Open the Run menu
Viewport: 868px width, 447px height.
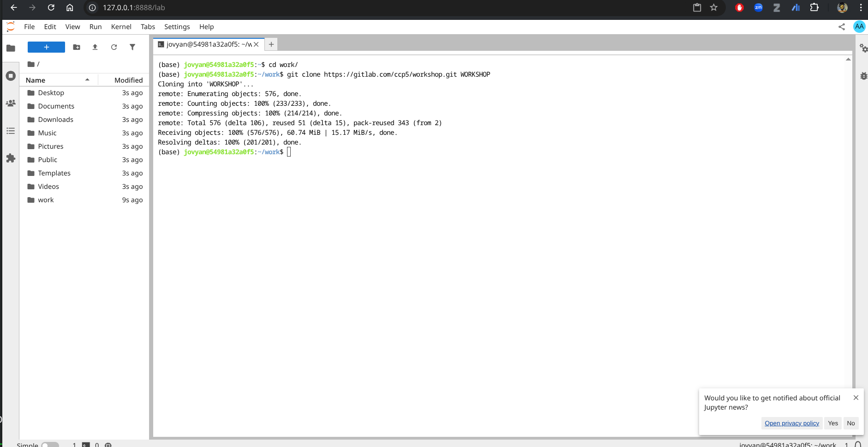(96, 27)
